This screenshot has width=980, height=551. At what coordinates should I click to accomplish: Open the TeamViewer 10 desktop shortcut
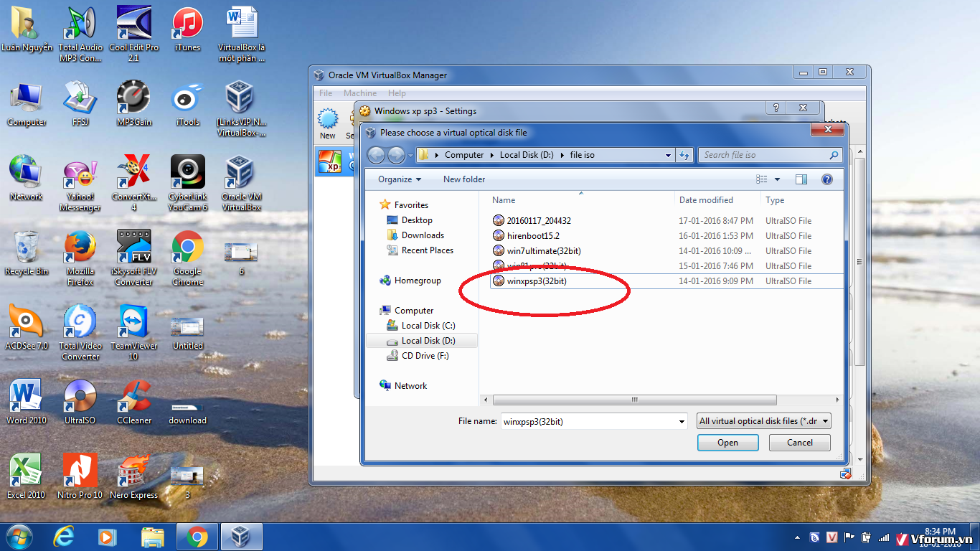[x=134, y=332]
